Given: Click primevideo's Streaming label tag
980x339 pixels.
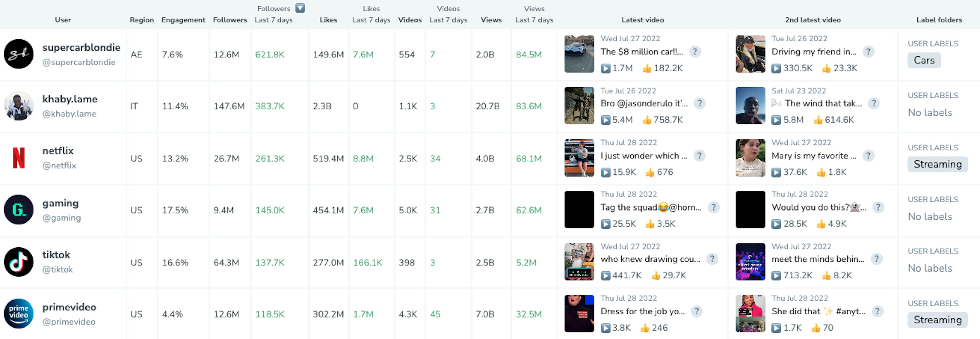Looking at the screenshot, I should [x=937, y=320].
